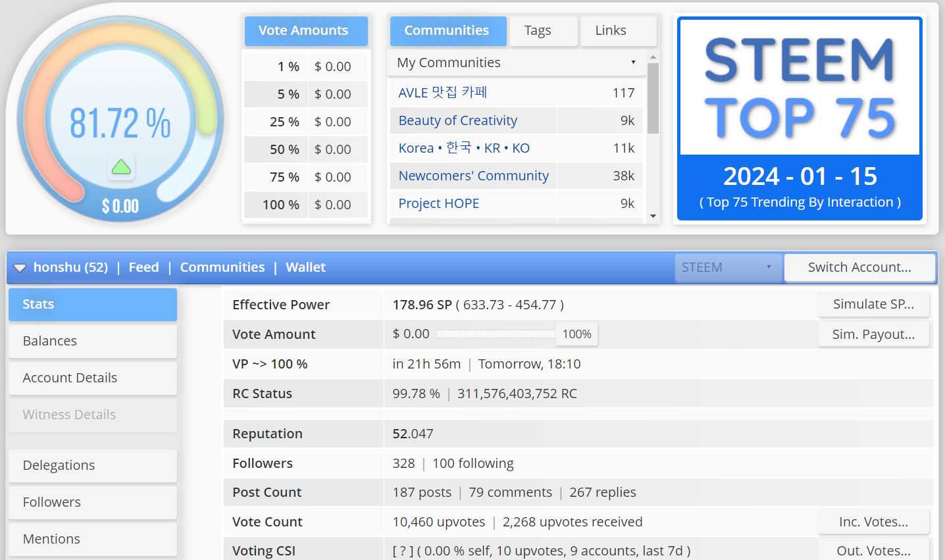Click the 187 posts count
Viewport: 945px width, 560px height.
click(422, 492)
